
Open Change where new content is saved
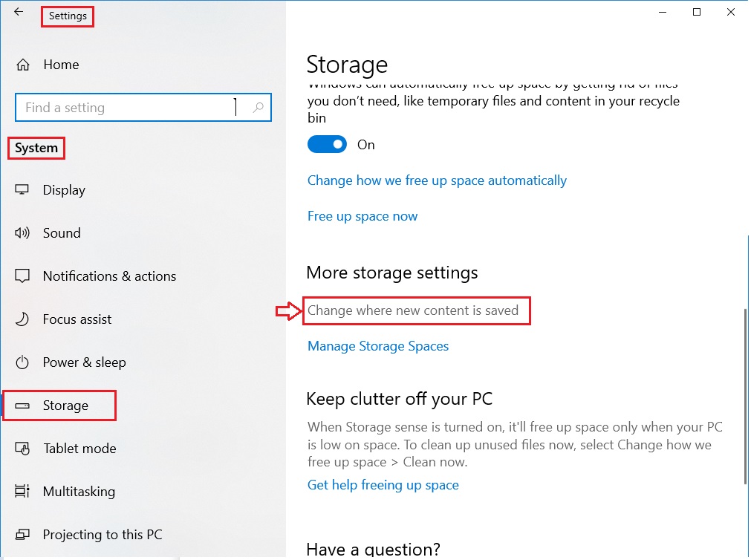[x=413, y=310]
